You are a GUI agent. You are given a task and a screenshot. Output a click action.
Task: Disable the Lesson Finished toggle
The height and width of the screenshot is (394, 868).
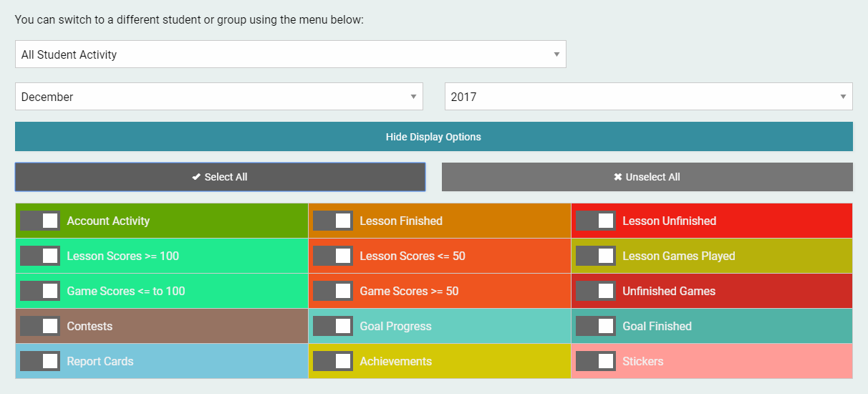(x=333, y=221)
